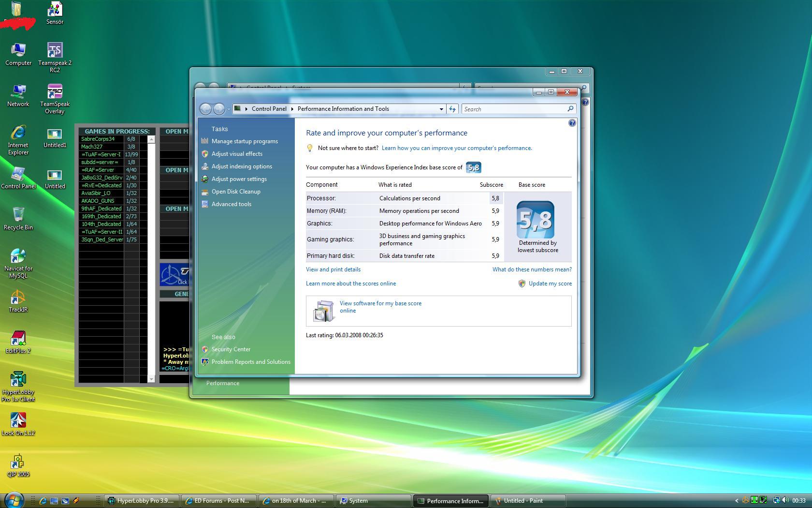812x508 pixels.
Task: Open the Sensor desktop icon
Action: 55,13
